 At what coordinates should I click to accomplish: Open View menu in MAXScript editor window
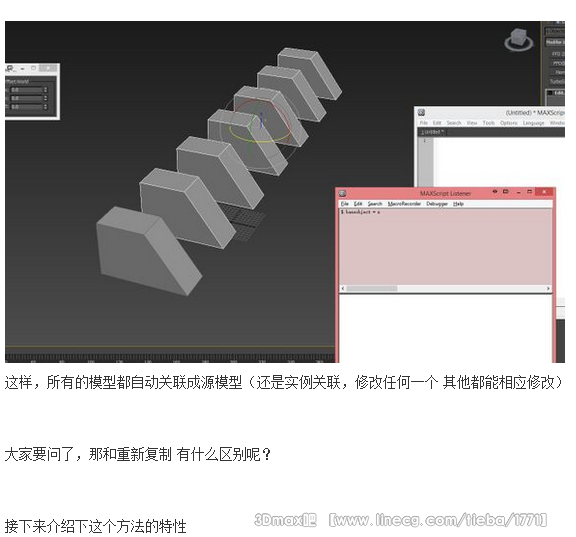click(472, 123)
